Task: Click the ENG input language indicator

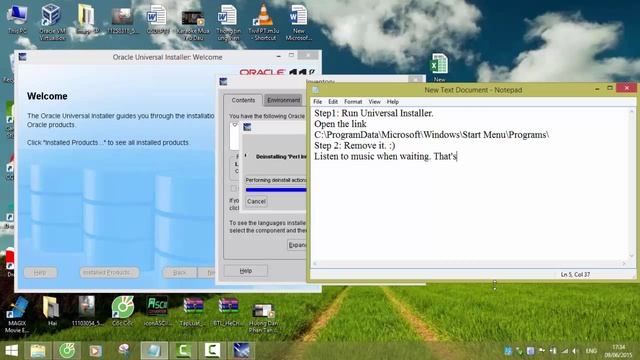Action: (x=591, y=351)
